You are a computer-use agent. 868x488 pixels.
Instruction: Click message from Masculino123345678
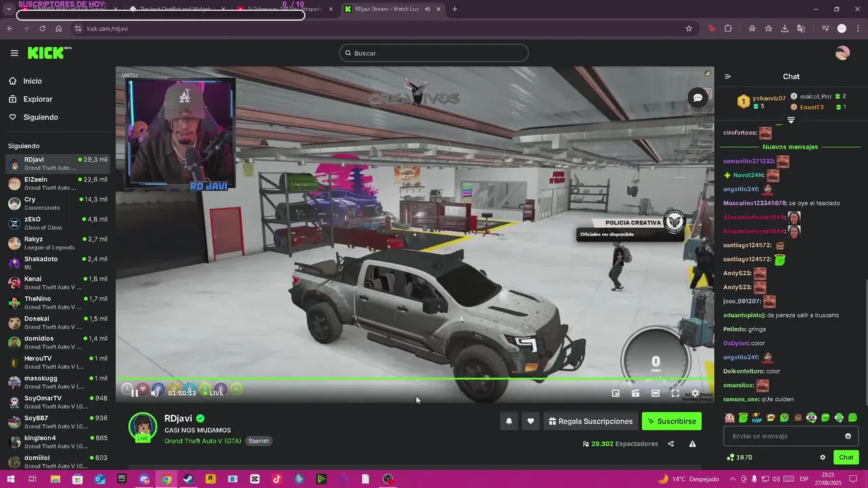pos(781,203)
